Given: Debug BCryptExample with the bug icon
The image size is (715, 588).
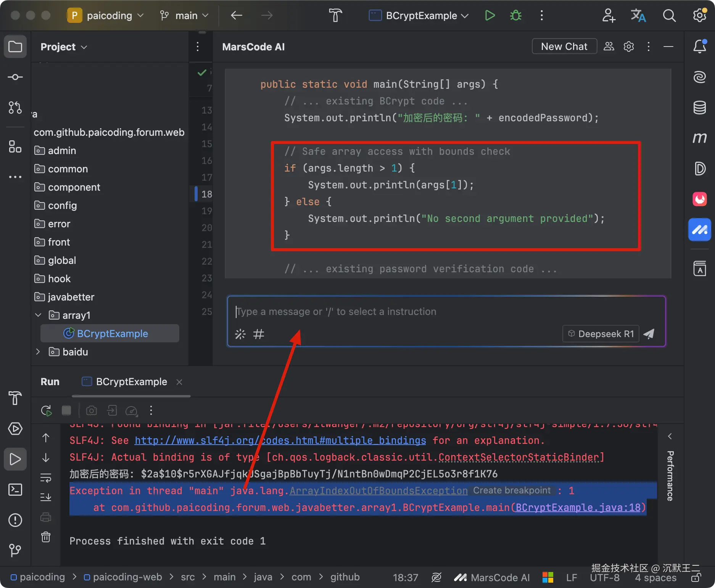Looking at the screenshot, I should (516, 16).
